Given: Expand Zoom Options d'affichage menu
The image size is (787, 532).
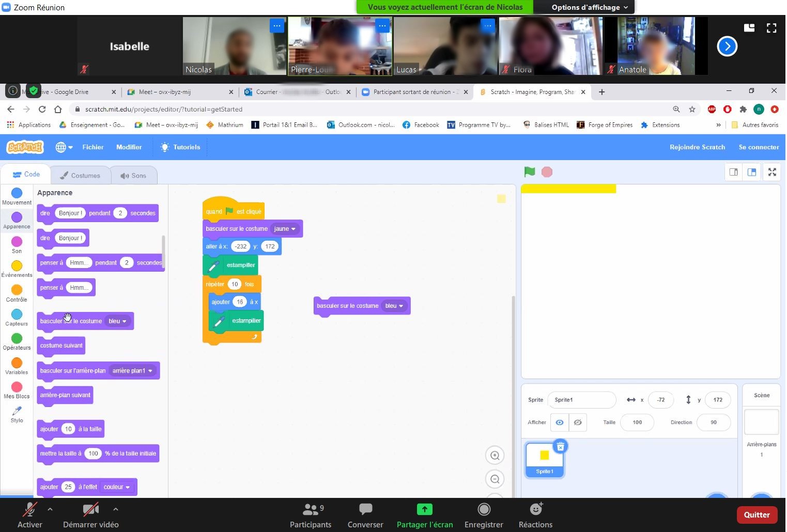Looking at the screenshot, I should (x=589, y=7).
